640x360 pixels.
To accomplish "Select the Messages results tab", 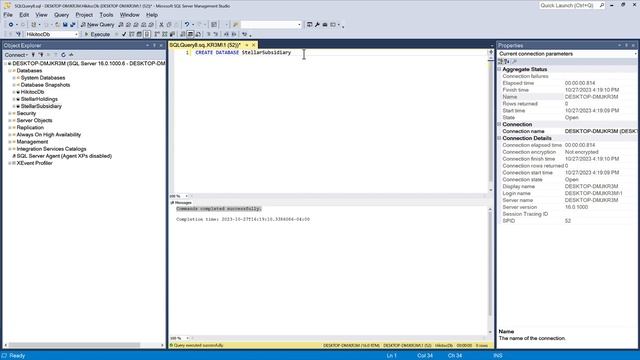I will pyautogui.click(x=181, y=202).
